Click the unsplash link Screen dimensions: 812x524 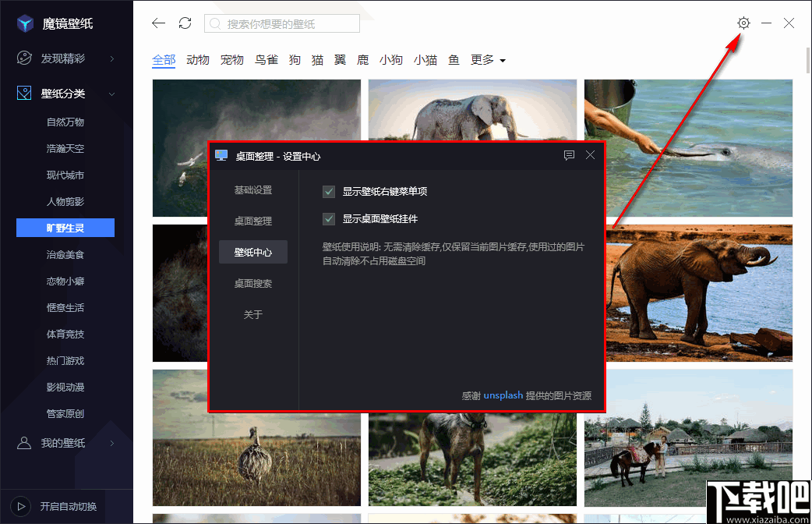tap(503, 395)
